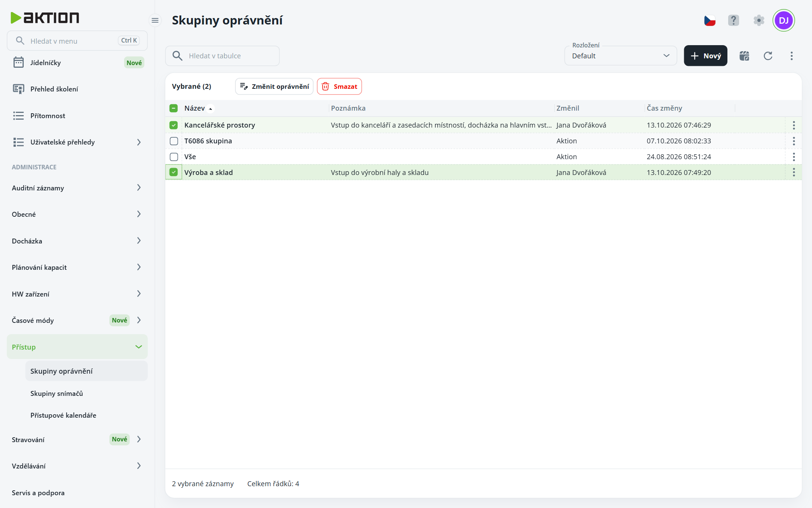Switch language via Czech flag icon
Image resolution: width=812 pixels, height=508 pixels.
click(x=709, y=20)
